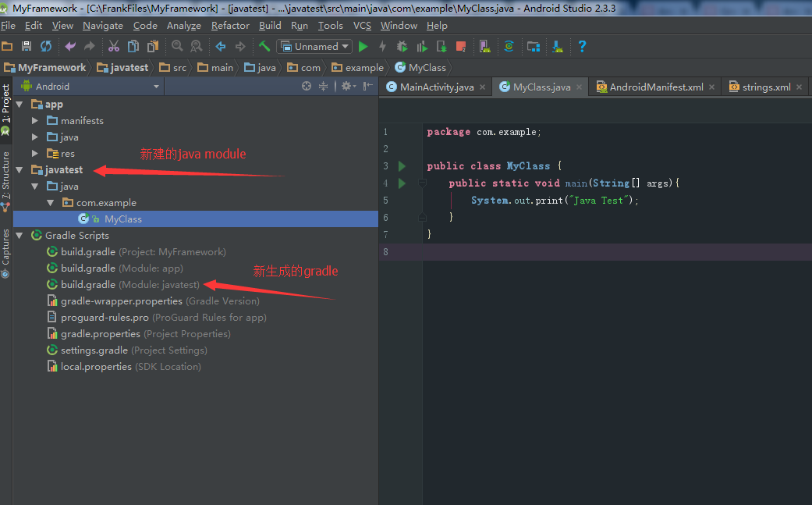Collapse the app module node
This screenshot has width=812, height=505.
pos(20,104)
